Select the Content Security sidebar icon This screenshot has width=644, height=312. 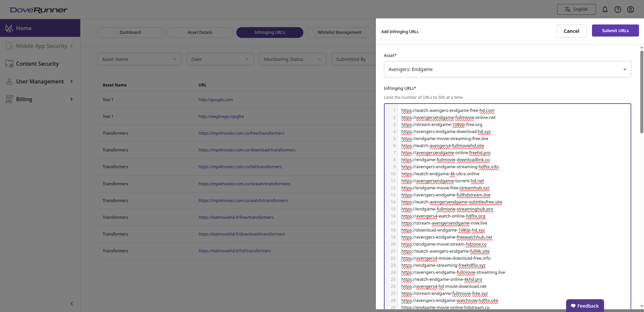click(x=9, y=64)
